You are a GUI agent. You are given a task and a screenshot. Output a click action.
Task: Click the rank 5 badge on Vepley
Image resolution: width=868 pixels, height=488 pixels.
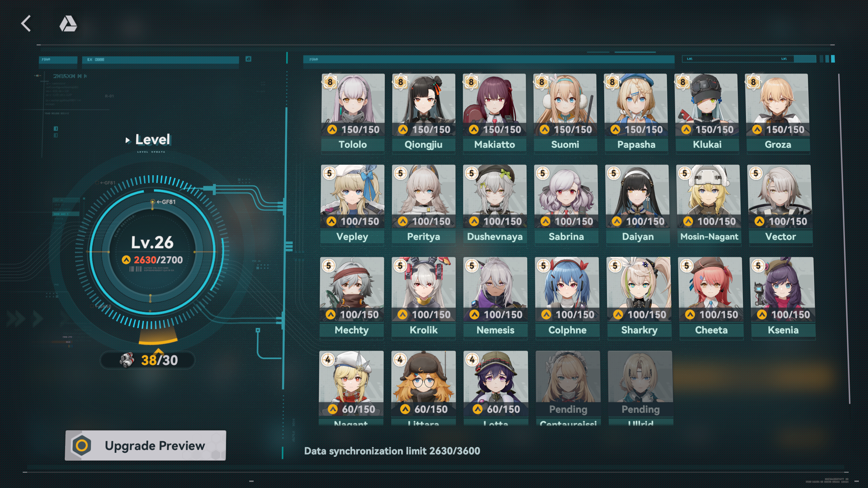tap(329, 173)
